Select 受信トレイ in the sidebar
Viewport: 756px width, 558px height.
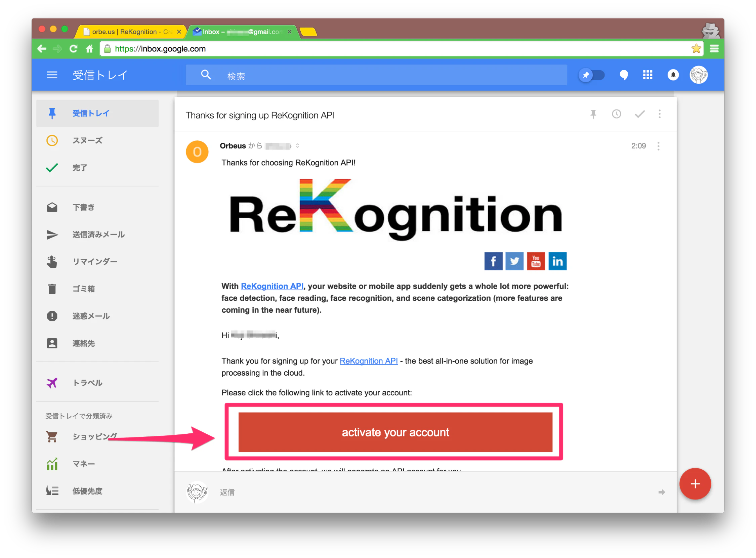point(97,113)
